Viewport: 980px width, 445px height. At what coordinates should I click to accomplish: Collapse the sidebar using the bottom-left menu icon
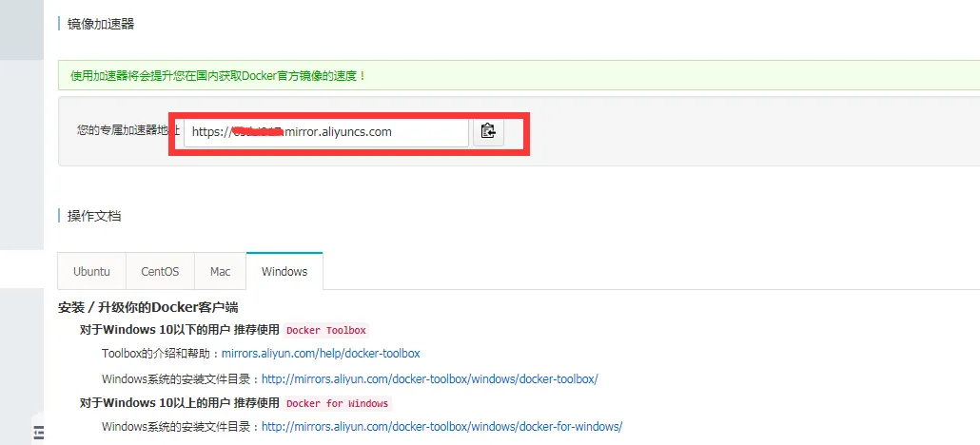[38, 434]
